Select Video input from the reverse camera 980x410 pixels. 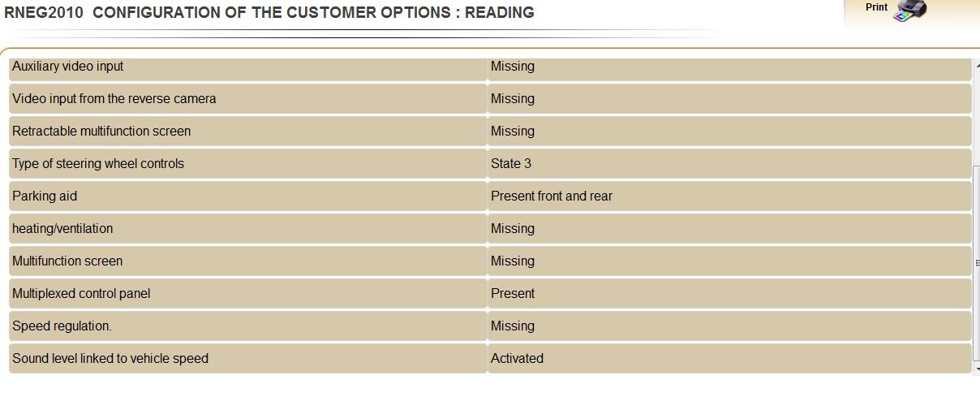(490, 99)
